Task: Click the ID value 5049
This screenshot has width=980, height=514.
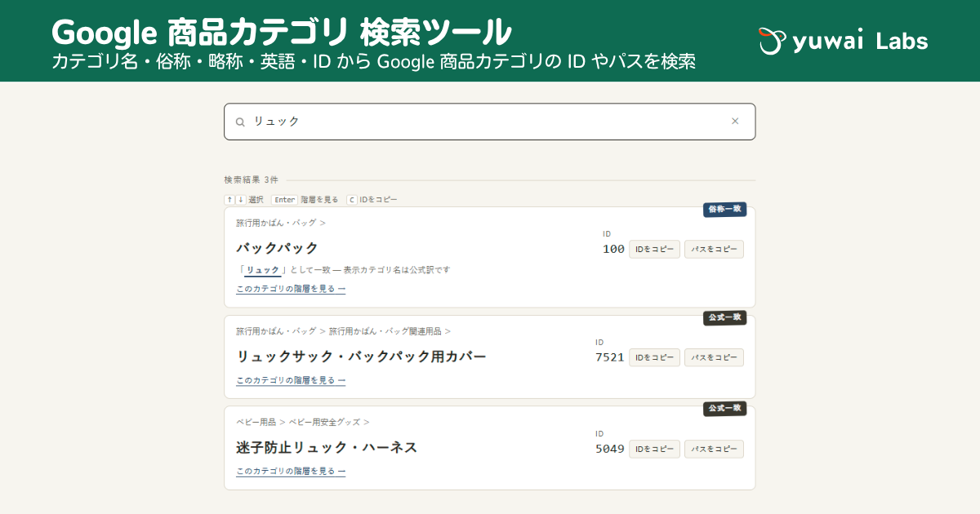Action: (610, 449)
